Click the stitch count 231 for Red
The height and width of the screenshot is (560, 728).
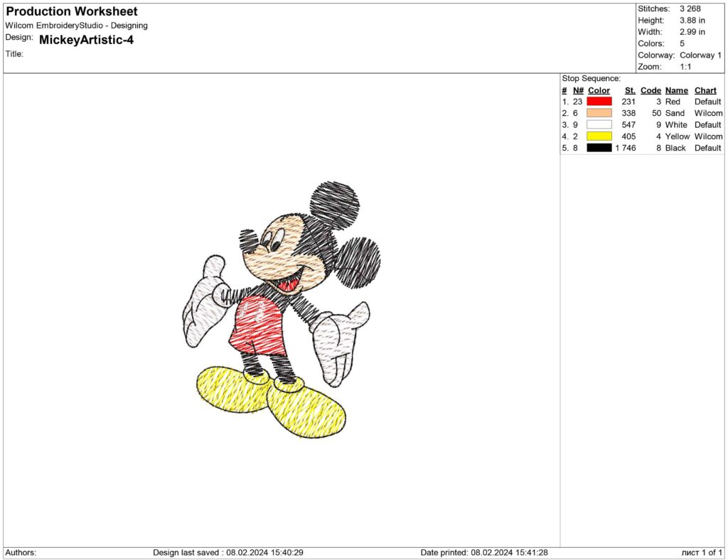tap(628, 102)
